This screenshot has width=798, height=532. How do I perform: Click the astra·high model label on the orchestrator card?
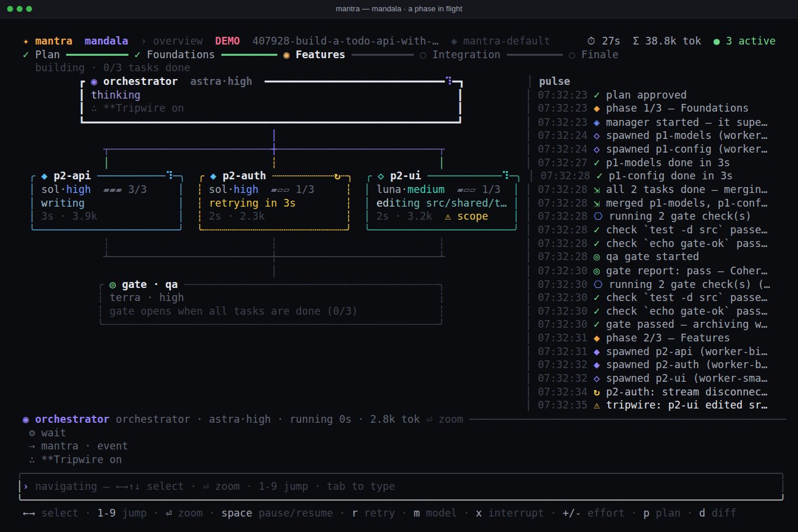[x=221, y=81]
